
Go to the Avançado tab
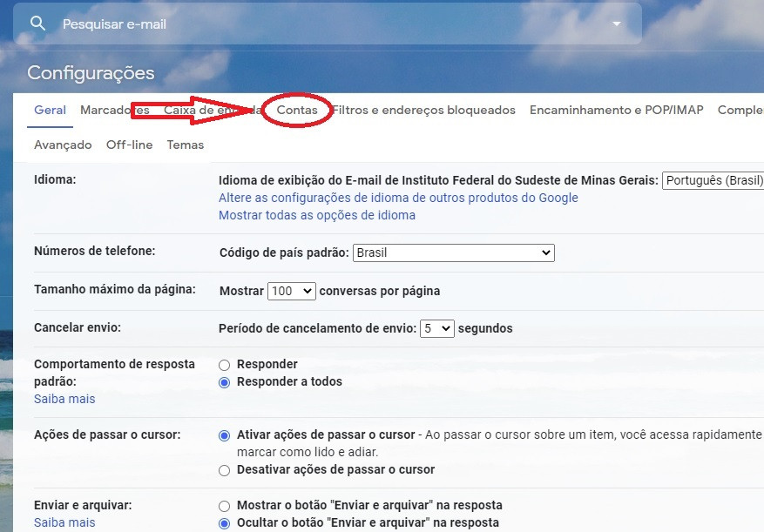63,145
